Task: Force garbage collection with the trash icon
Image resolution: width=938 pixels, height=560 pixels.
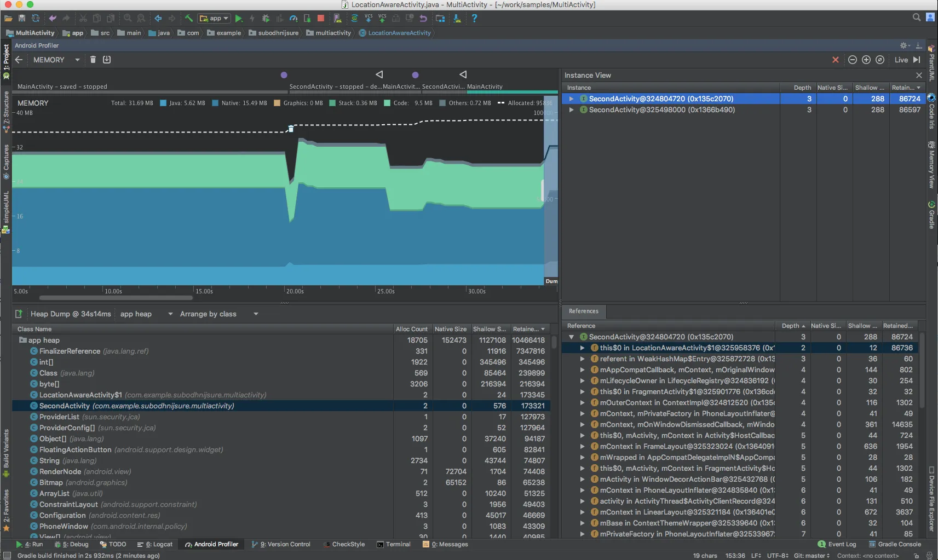Action: pos(93,60)
